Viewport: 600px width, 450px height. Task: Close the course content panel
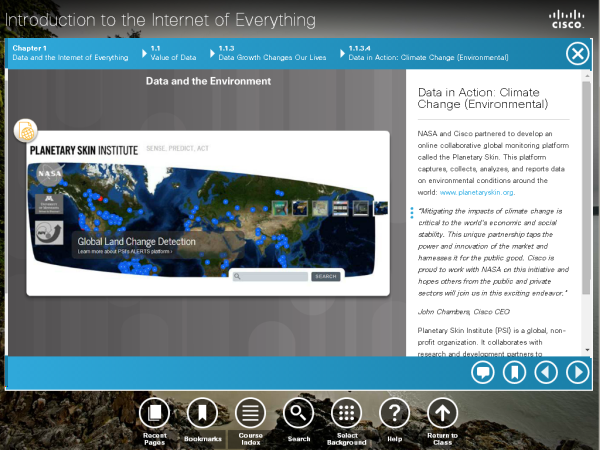[x=577, y=54]
